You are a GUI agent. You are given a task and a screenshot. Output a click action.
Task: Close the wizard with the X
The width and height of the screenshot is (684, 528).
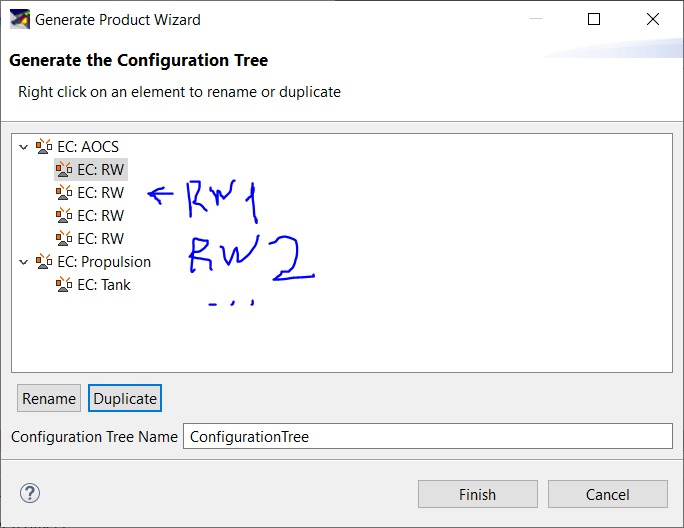[653, 19]
